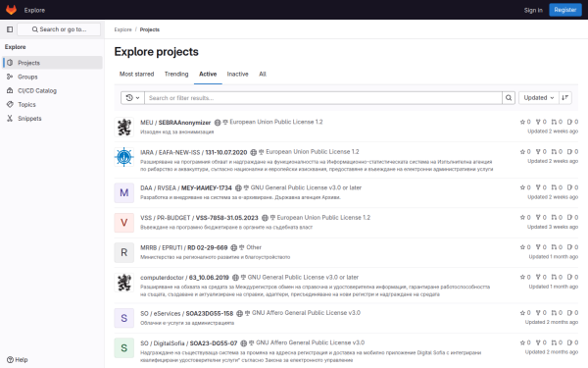This screenshot has width=588, height=368.
Task: Switch to Inactive tab
Action: [x=237, y=74]
